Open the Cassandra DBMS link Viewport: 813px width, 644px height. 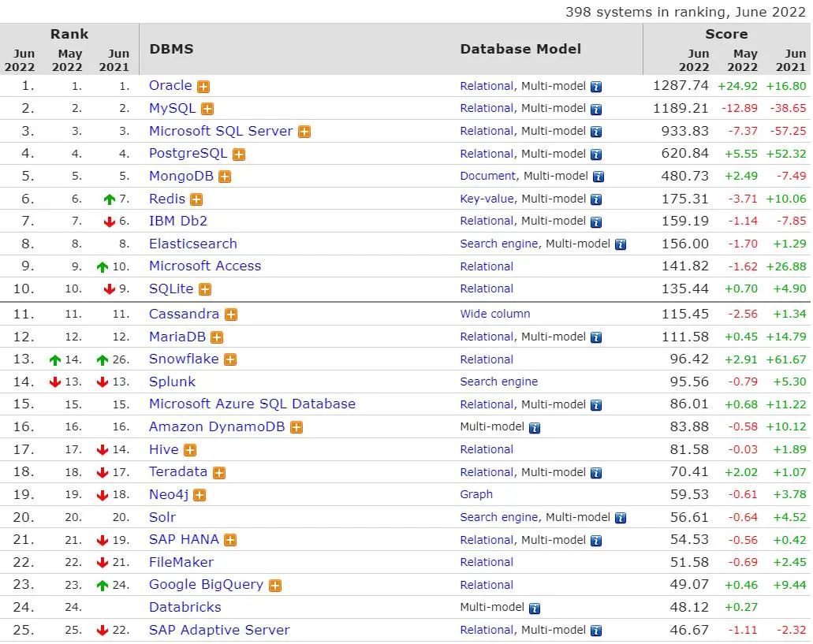(184, 314)
